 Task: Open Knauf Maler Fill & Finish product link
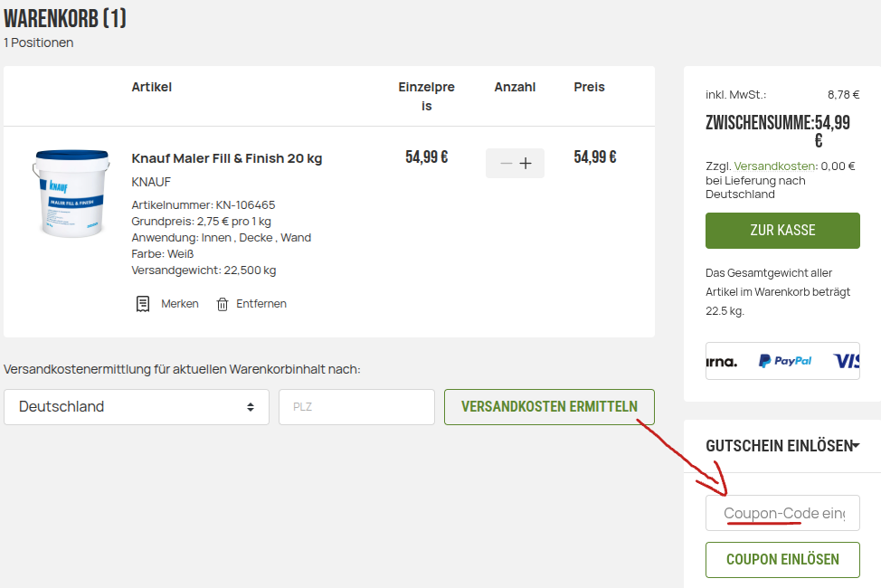[227, 158]
